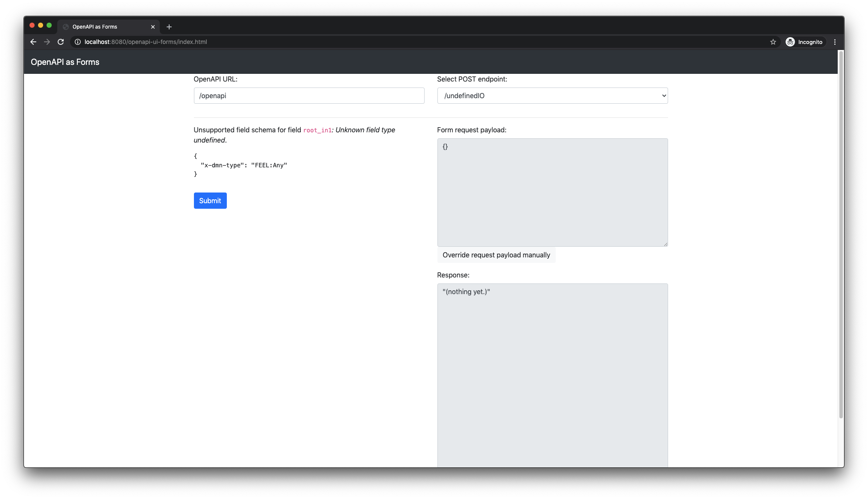
Task: Click inside the Form request payload textarea
Action: tap(552, 192)
